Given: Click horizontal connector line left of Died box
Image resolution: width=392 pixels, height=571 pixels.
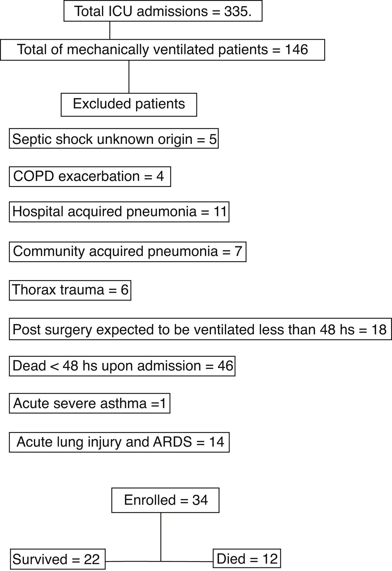Looking at the screenshot, I should [x=187, y=561].
